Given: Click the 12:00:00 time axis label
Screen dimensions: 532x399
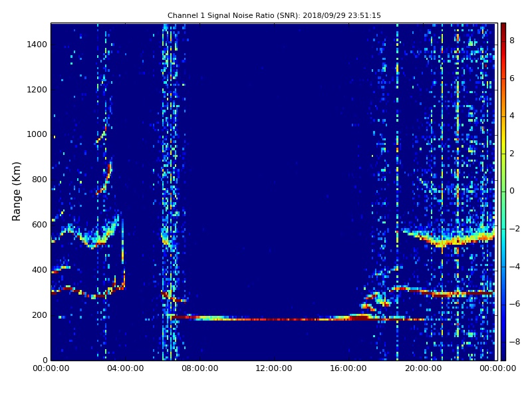Looking at the screenshot, I should pyautogui.click(x=274, y=368).
